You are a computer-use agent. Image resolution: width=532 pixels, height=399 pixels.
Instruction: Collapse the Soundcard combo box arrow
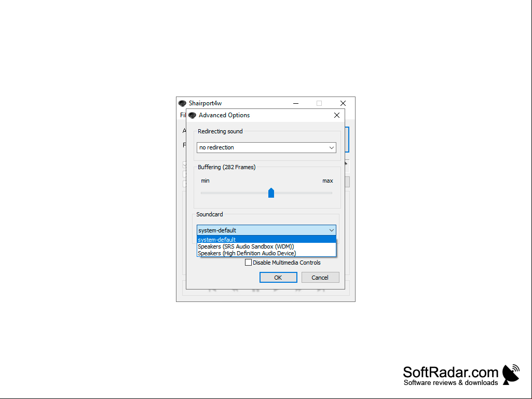[x=332, y=230]
